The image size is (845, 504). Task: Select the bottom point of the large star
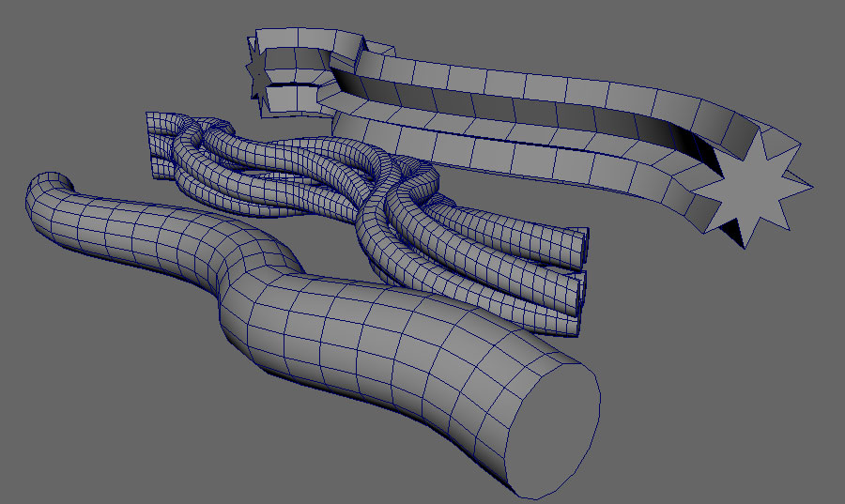click(745, 245)
